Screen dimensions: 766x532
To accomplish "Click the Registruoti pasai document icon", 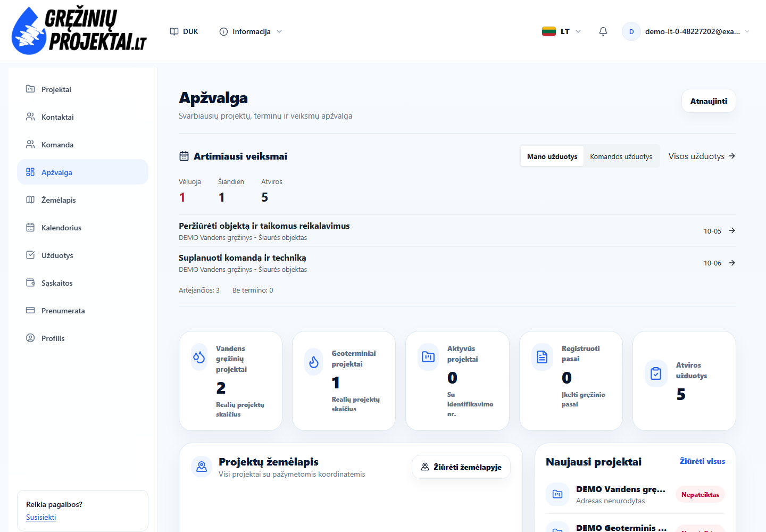I will pos(542,357).
